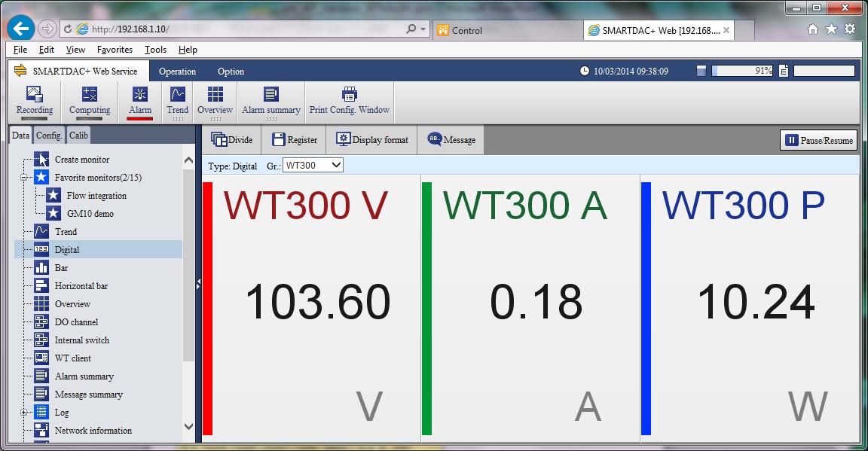Open the Overview toolbar icon
Viewport: 868px width, 451px height.
coord(215,94)
